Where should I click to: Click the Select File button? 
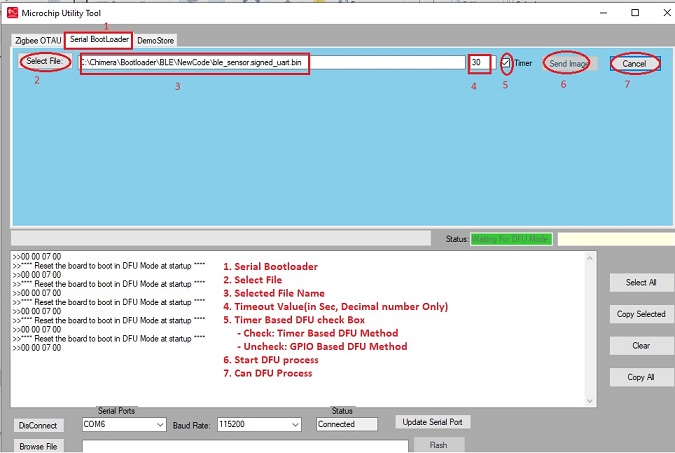(x=43, y=62)
